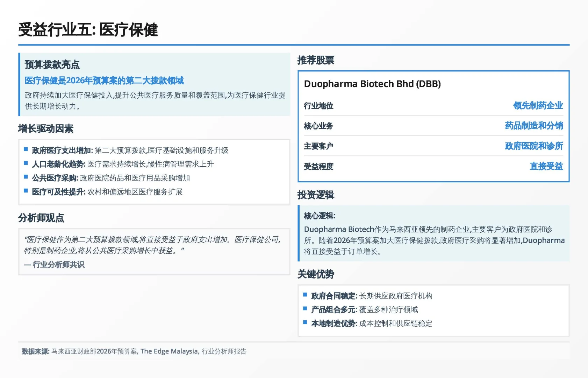Click the analyst quote starting with 医疗保健作为第二大预算拨款领域
The image size is (588, 378).
tap(152, 245)
